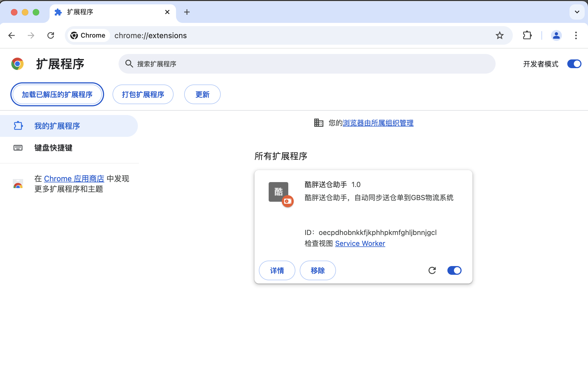Open the Service Worker inspection link
This screenshot has width=588, height=380.
pos(360,243)
